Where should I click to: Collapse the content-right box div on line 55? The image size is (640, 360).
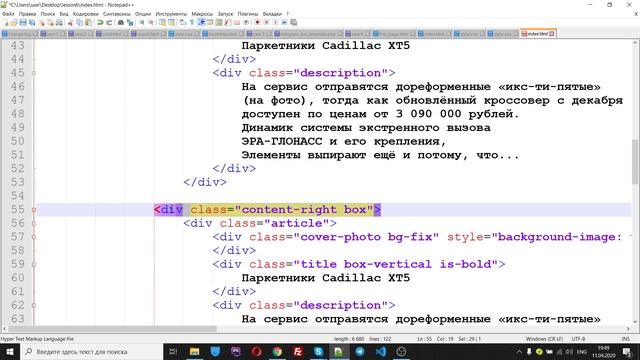[x=34, y=210]
